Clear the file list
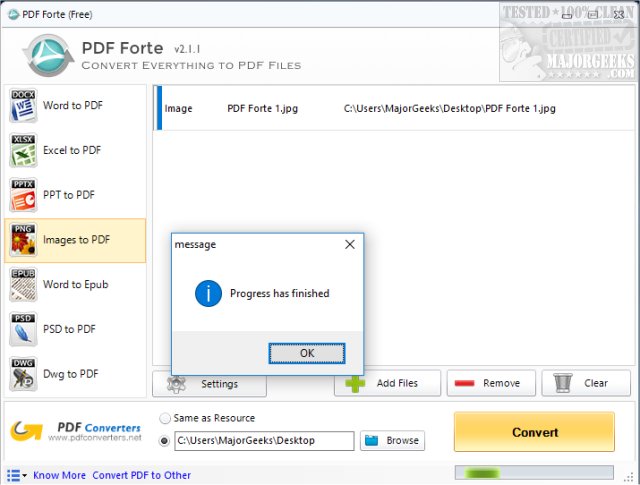The width and height of the screenshot is (640, 485). click(586, 383)
